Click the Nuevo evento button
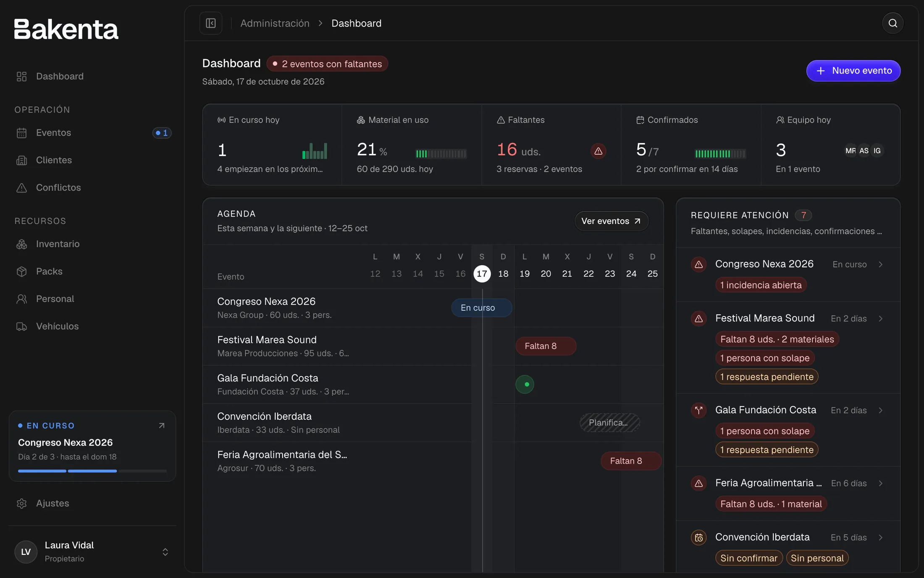The height and width of the screenshot is (578, 924). [853, 71]
